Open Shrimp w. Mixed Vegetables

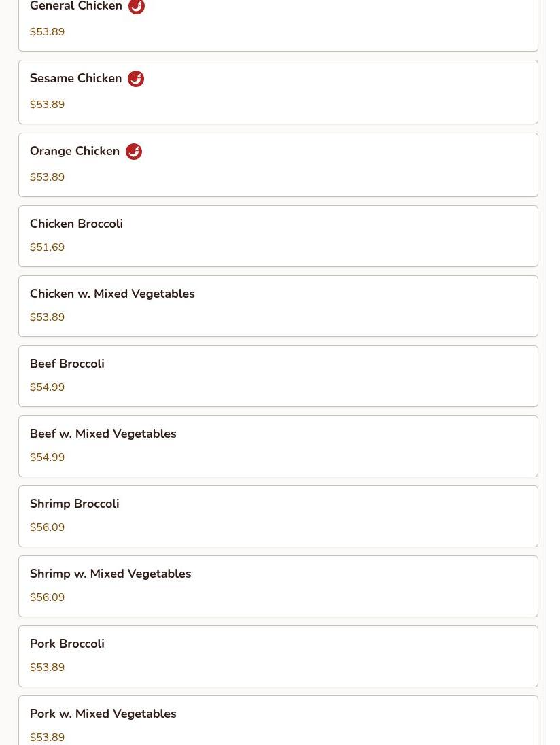(278, 586)
